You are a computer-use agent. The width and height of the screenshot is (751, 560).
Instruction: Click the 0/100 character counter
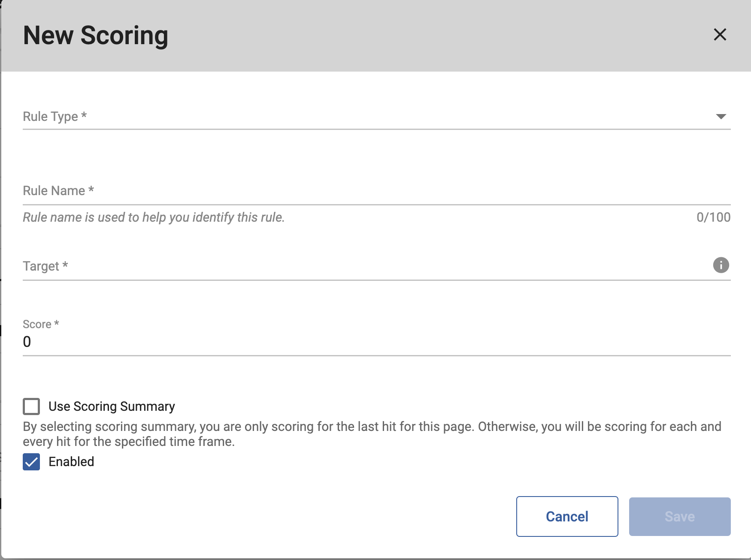(x=713, y=217)
